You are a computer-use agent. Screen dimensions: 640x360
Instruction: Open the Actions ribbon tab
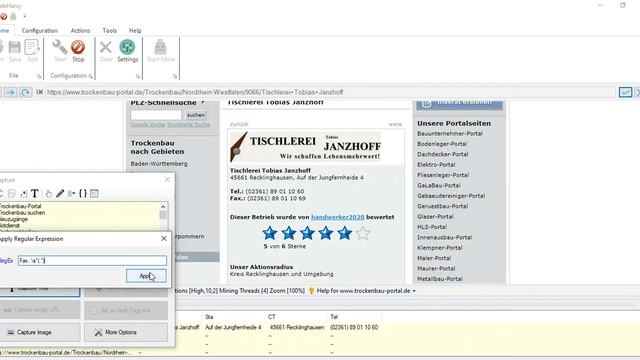[80, 31]
